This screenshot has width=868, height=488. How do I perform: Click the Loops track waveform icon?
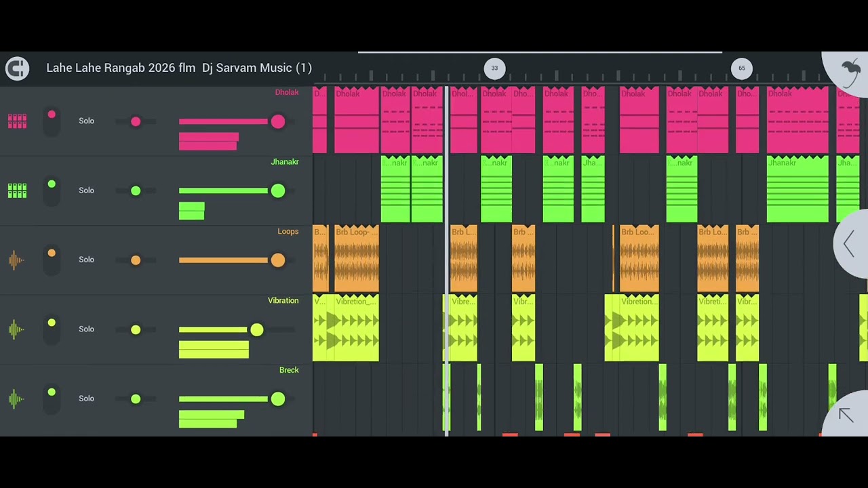pos(16,260)
